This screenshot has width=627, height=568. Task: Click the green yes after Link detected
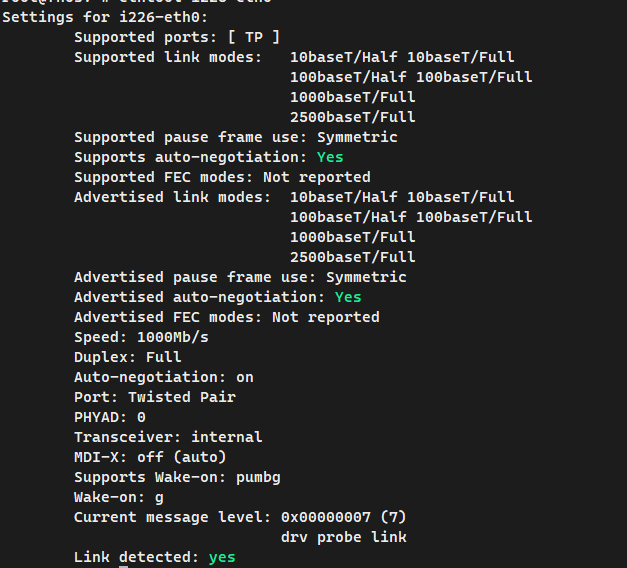tap(222, 557)
